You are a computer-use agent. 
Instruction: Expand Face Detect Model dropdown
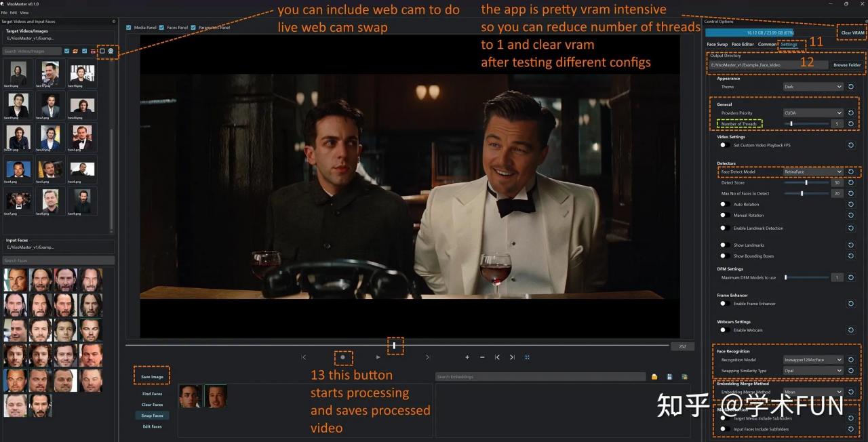pyautogui.click(x=813, y=172)
